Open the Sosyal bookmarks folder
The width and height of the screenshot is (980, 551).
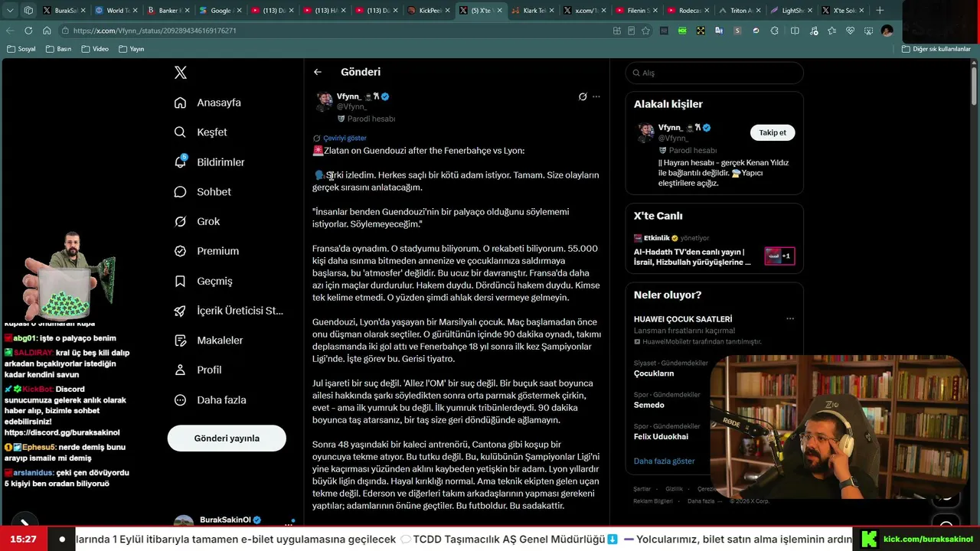(21, 49)
